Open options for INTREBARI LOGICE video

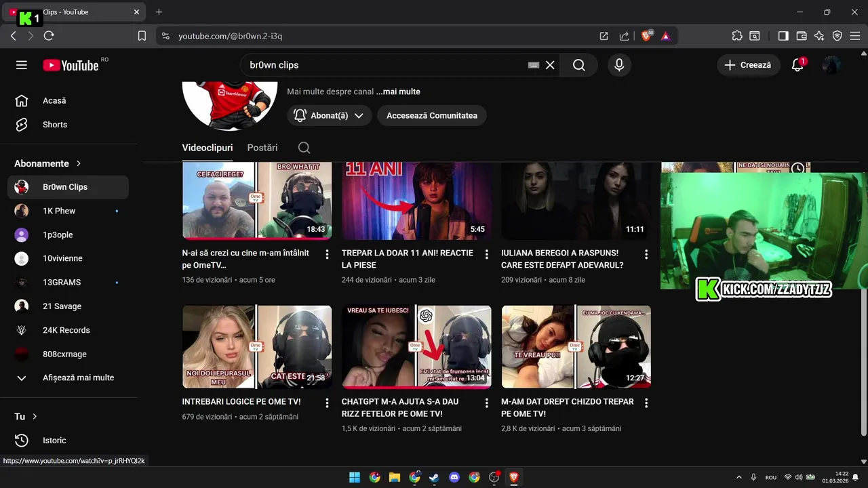(327, 403)
